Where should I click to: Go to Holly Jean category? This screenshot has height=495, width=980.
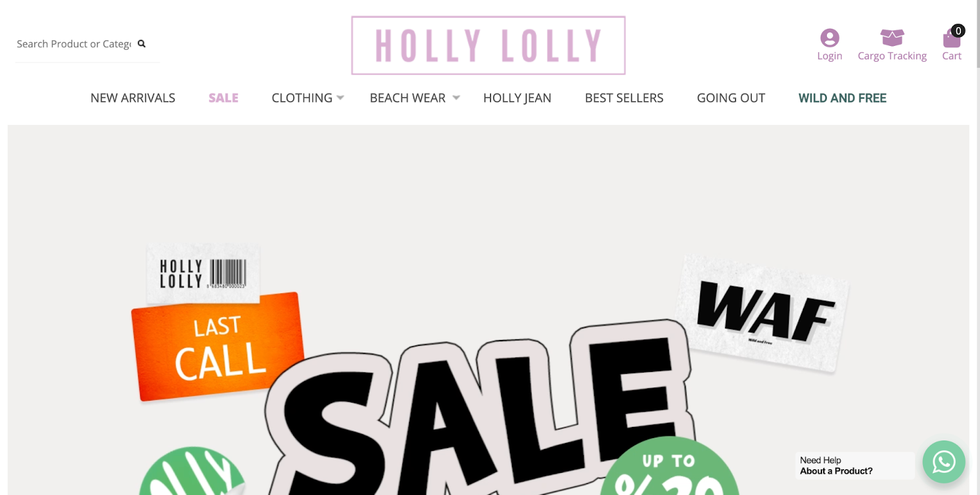(517, 98)
